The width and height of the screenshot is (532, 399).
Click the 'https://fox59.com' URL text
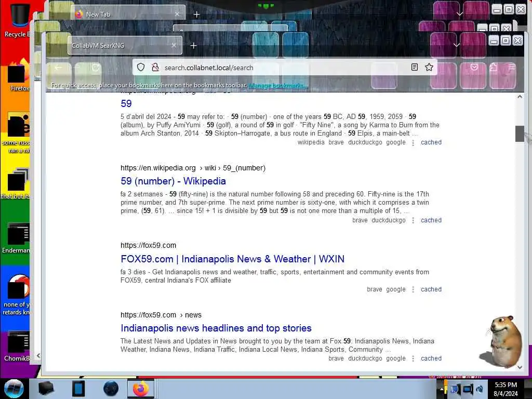click(x=148, y=245)
